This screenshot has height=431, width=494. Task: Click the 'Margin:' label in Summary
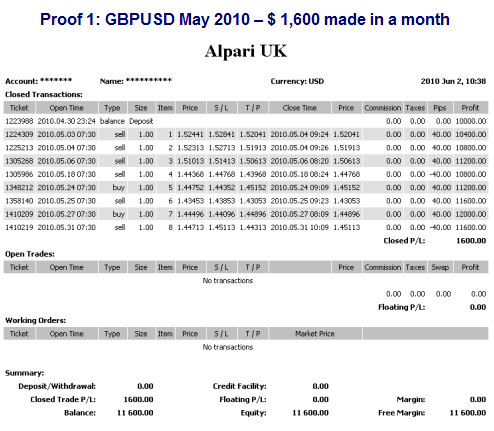click(x=411, y=400)
